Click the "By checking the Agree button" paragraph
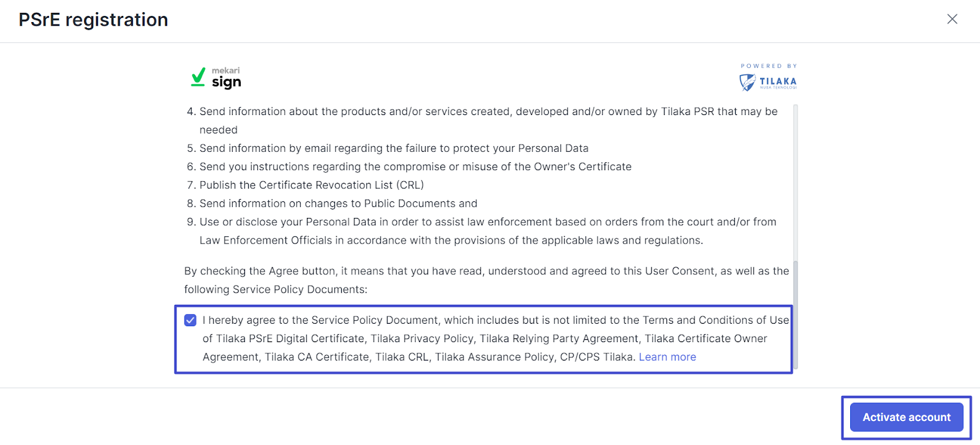The width and height of the screenshot is (980, 445). coord(486,271)
